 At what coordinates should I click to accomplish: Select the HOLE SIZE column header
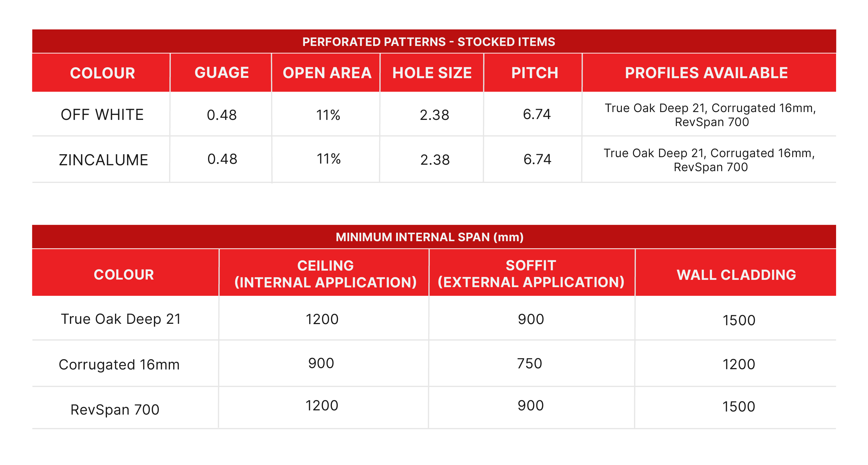pos(432,73)
